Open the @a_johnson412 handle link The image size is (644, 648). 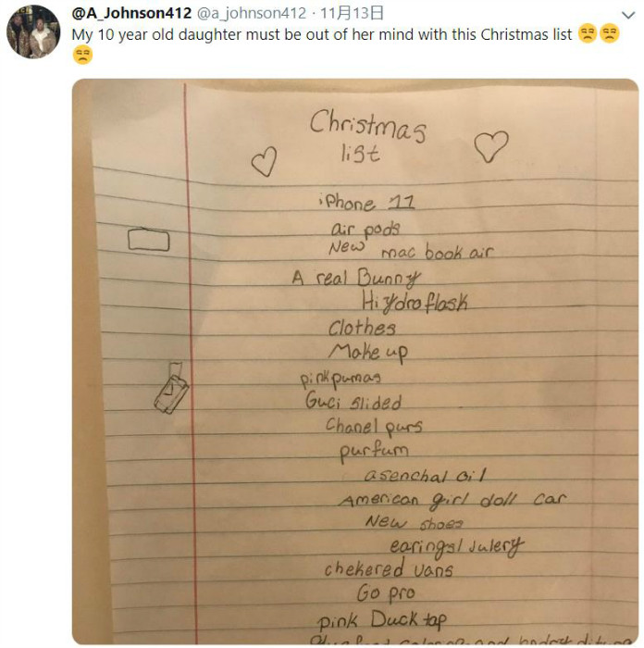[252, 13]
